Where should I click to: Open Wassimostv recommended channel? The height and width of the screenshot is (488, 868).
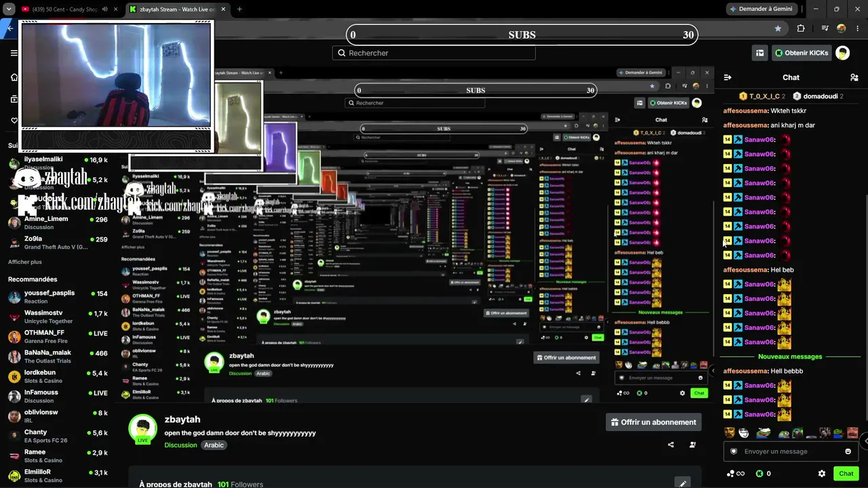(58, 317)
